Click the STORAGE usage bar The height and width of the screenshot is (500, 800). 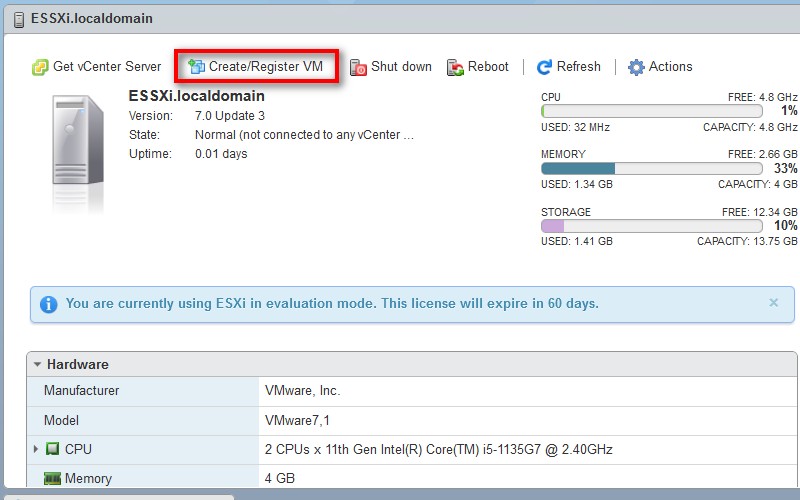652,226
